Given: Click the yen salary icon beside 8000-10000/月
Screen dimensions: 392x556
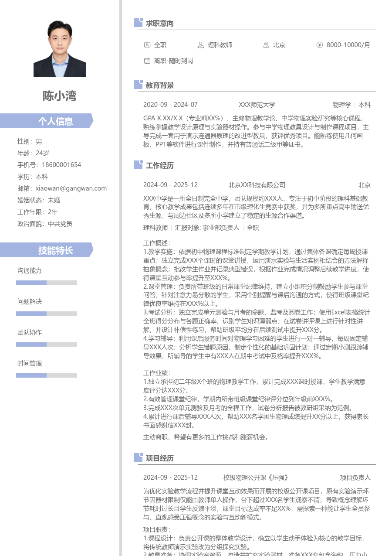Looking at the screenshot, I should click(320, 45).
